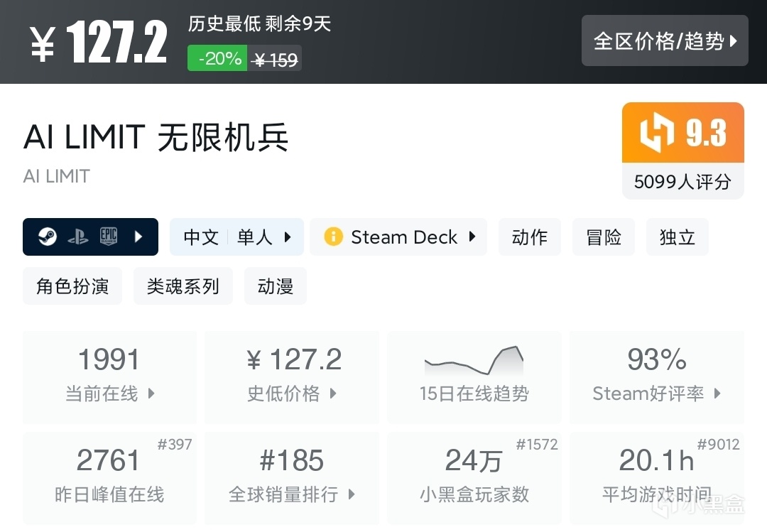Viewport: 767px width, 532px height.
Task: Open 史低价格 price history
Action: pos(292,377)
